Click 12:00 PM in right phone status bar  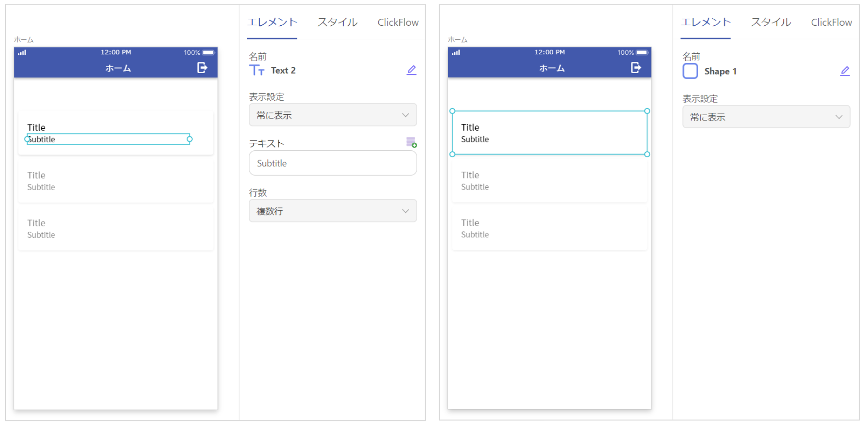550,52
